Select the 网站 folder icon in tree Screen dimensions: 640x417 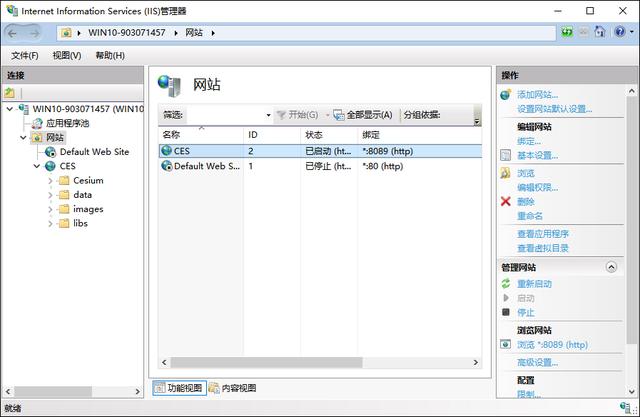[37, 138]
